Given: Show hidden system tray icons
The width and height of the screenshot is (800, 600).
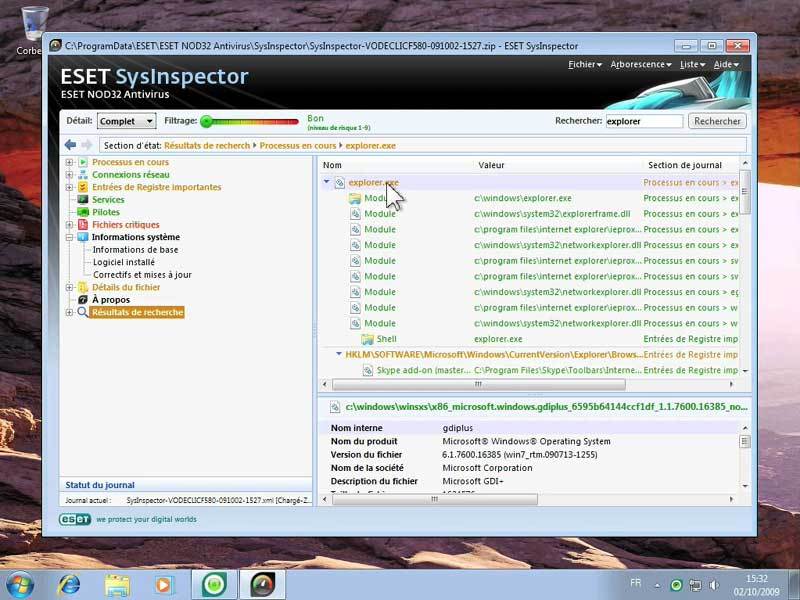Looking at the screenshot, I should 657,585.
